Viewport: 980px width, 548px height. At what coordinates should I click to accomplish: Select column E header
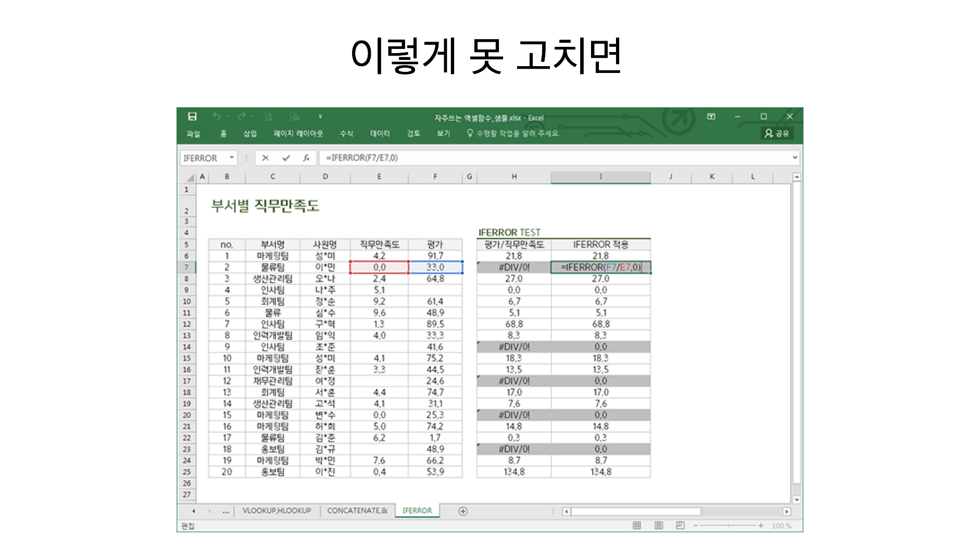coord(379,177)
